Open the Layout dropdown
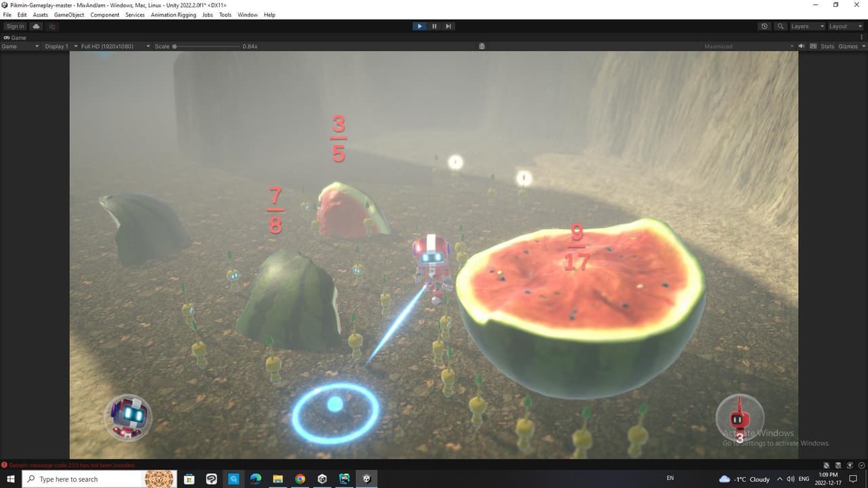Viewport: 868px width, 488px height. pyautogui.click(x=846, y=26)
